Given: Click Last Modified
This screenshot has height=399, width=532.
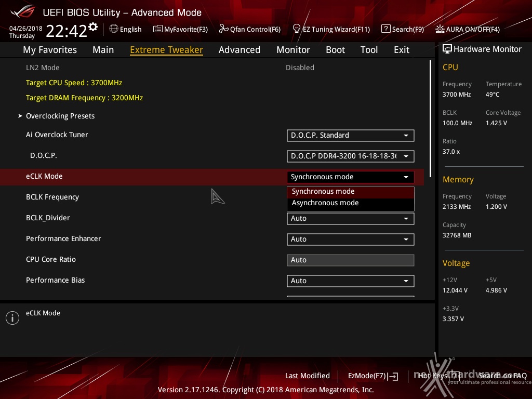Looking at the screenshot, I should point(308,376).
